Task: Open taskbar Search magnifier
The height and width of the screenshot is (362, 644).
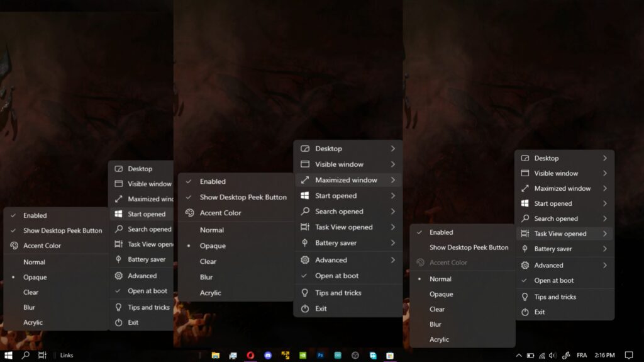Action: pyautogui.click(x=25, y=355)
